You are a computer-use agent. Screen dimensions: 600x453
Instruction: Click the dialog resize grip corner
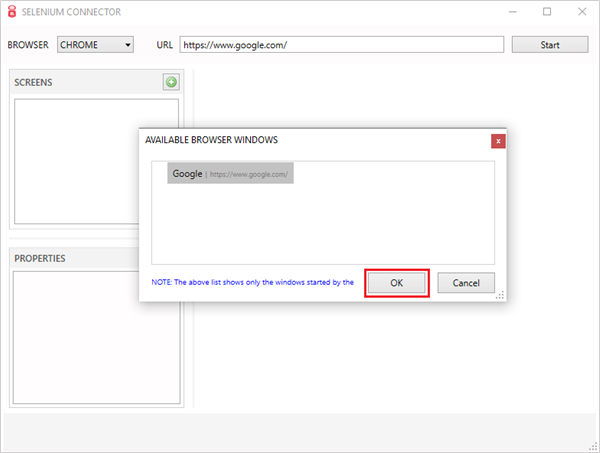(500, 295)
